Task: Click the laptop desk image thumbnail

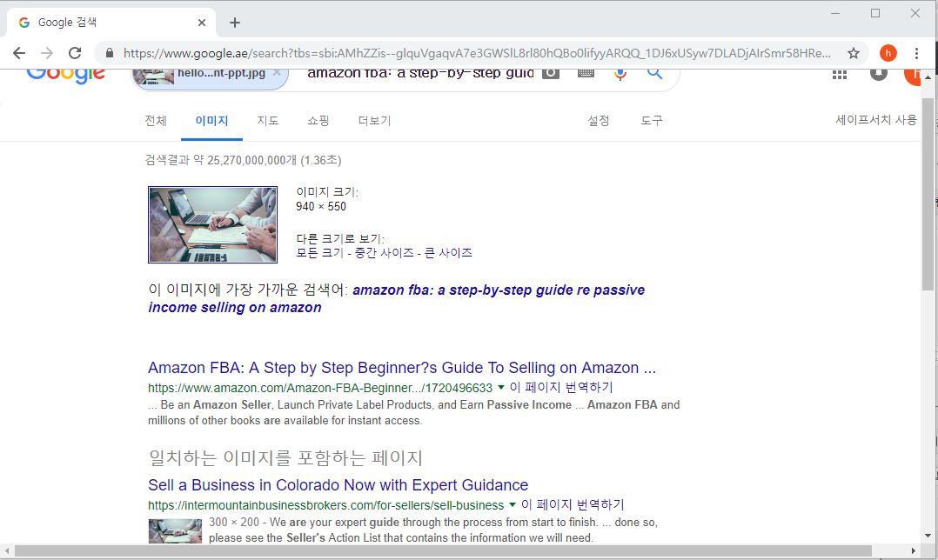Action: coord(212,224)
